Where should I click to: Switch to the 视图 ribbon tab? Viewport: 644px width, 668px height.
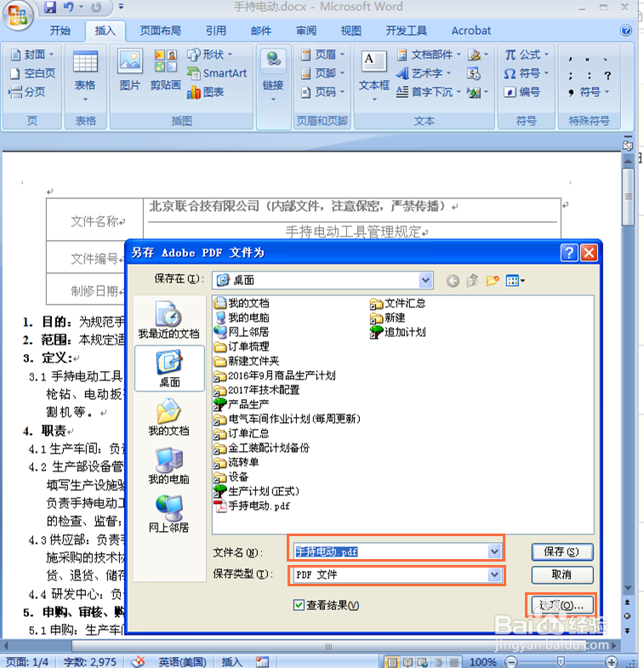351,31
